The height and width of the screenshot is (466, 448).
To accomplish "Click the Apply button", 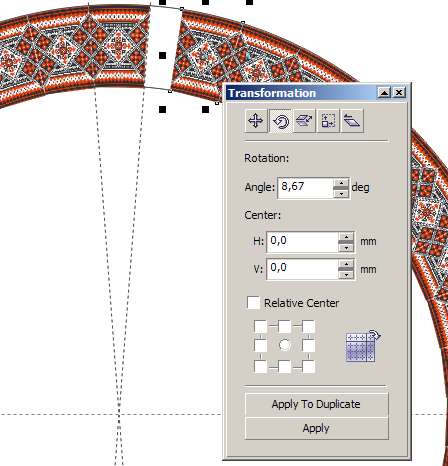I will click(x=316, y=428).
